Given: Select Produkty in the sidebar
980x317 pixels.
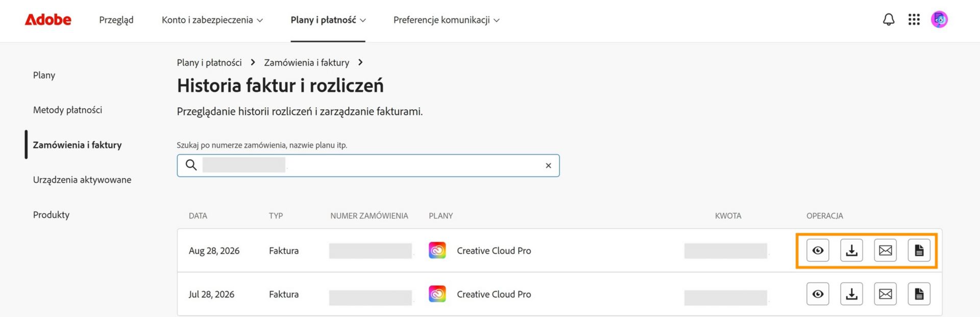Looking at the screenshot, I should point(51,215).
